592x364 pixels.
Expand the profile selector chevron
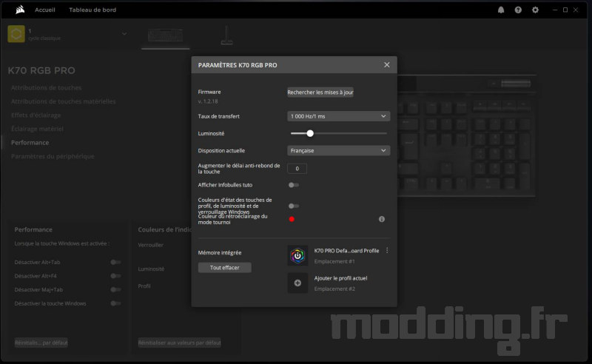pos(124,34)
